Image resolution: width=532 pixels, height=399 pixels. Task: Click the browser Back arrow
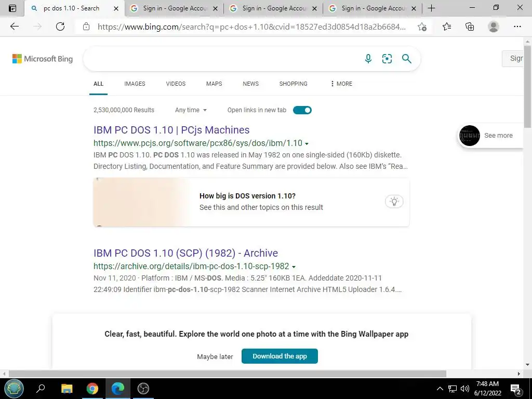[x=14, y=26]
